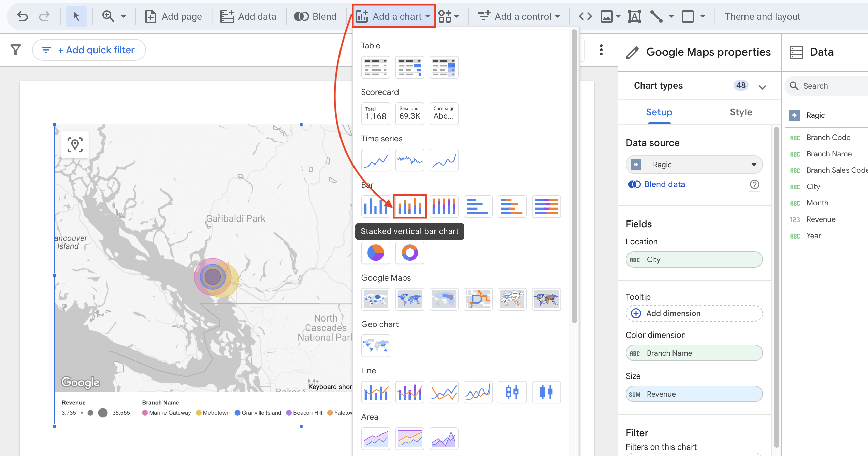Screen dimensions: 868x456
Task: Choose the first area chart
Action: coord(376,439)
